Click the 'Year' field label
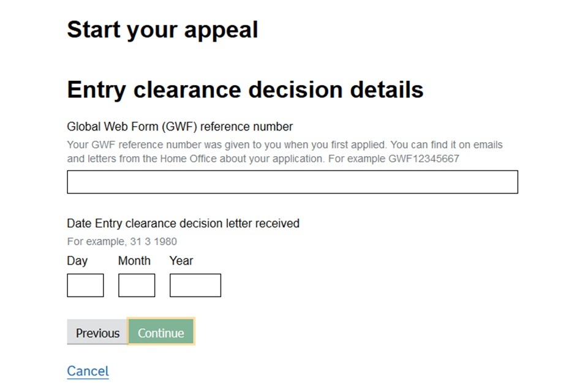 [x=181, y=261]
